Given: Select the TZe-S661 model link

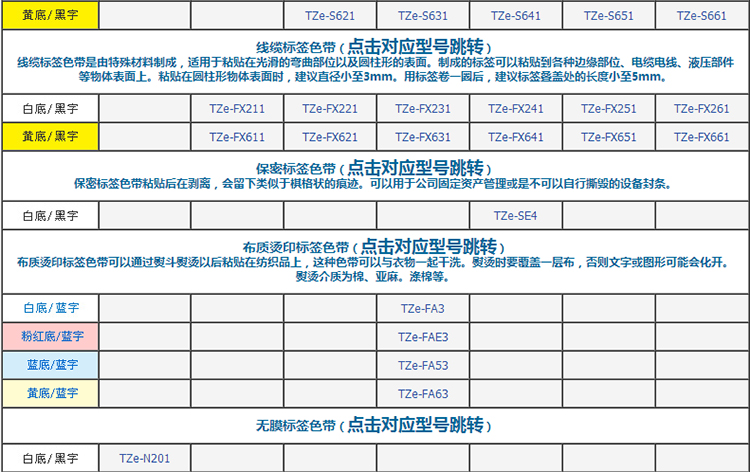Looking at the screenshot, I should click(x=701, y=16).
